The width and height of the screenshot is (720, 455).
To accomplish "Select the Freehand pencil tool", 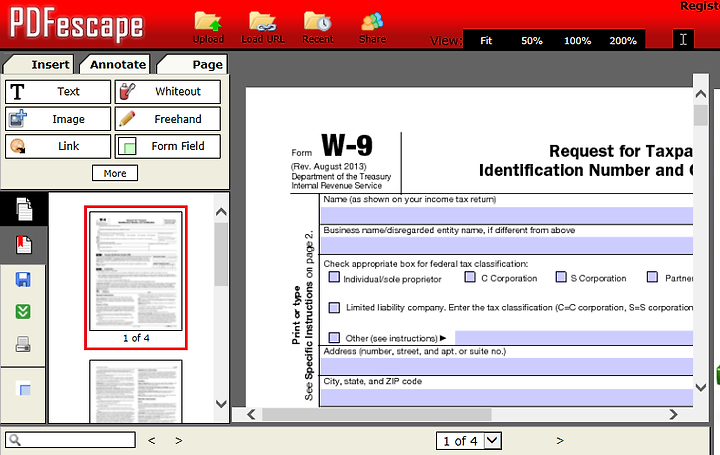I will [x=168, y=119].
